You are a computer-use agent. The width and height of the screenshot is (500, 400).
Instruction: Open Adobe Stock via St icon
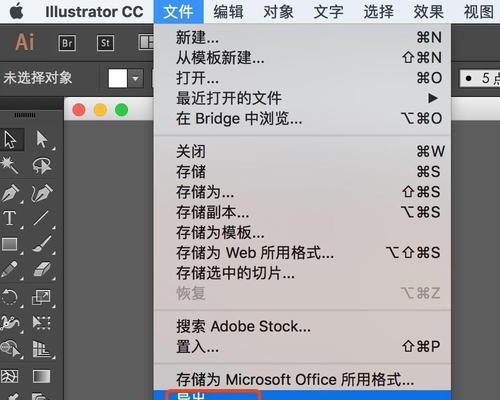(105, 43)
